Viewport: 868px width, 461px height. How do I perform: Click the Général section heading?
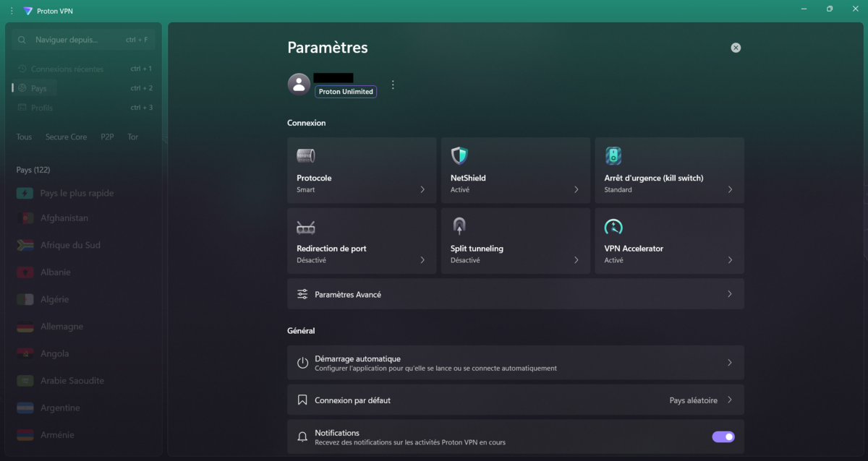pos(301,331)
